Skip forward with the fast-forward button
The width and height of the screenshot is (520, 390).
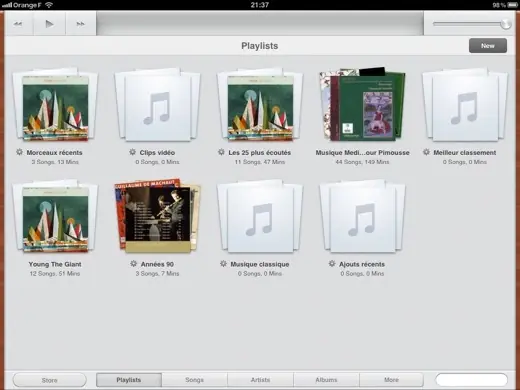[80, 24]
